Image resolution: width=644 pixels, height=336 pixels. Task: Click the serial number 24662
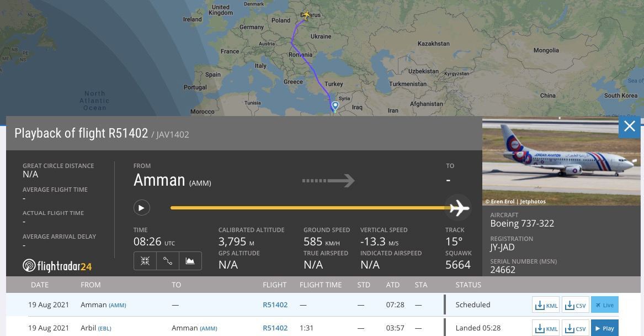[503, 270]
